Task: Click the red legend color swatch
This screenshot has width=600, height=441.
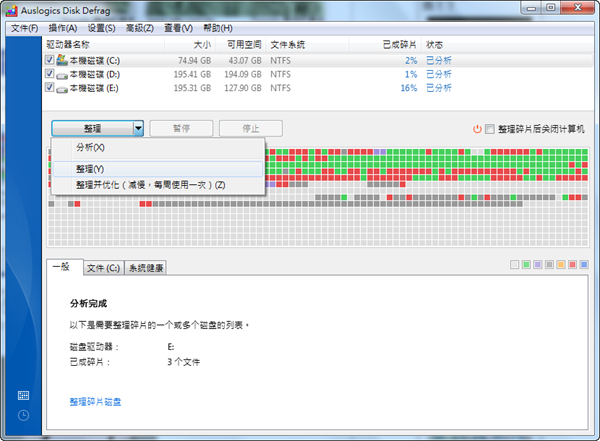Action: [x=572, y=265]
